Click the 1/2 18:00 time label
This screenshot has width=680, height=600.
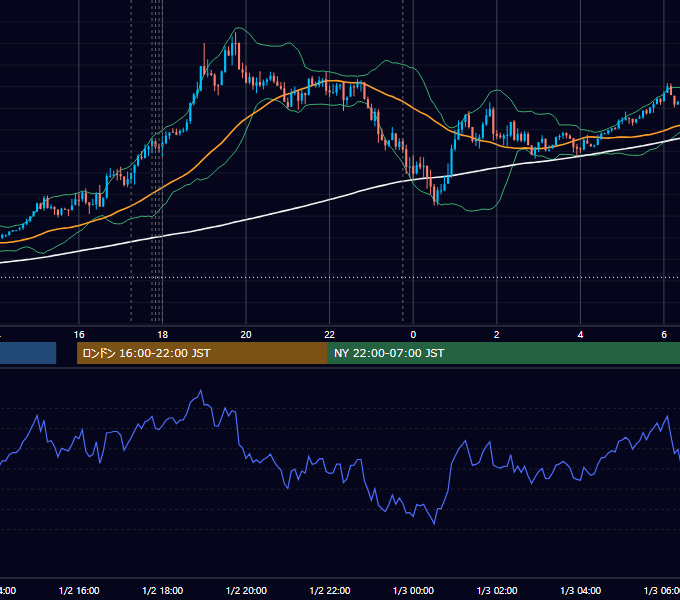pyautogui.click(x=163, y=590)
